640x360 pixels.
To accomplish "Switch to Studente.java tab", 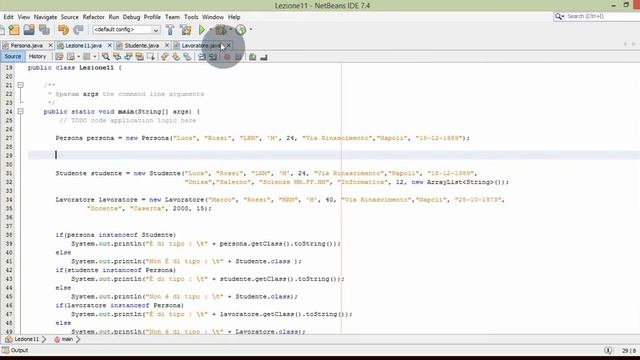I will coord(142,45).
